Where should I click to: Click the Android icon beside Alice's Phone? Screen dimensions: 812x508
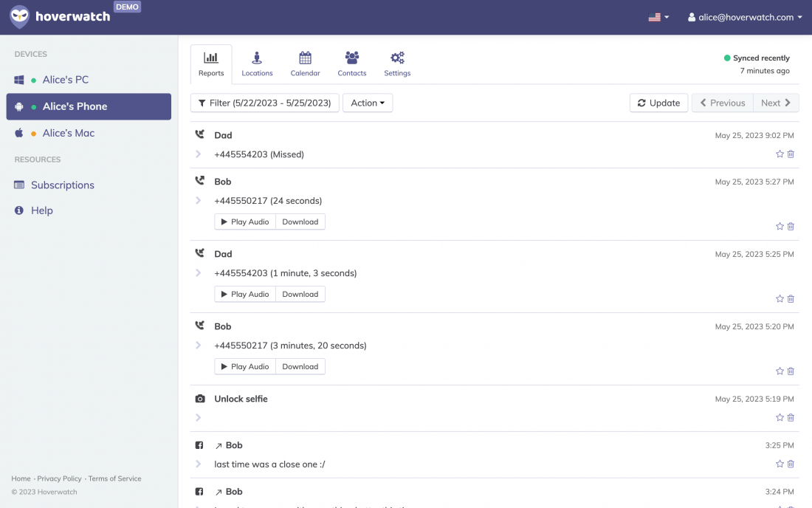click(19, 106)
